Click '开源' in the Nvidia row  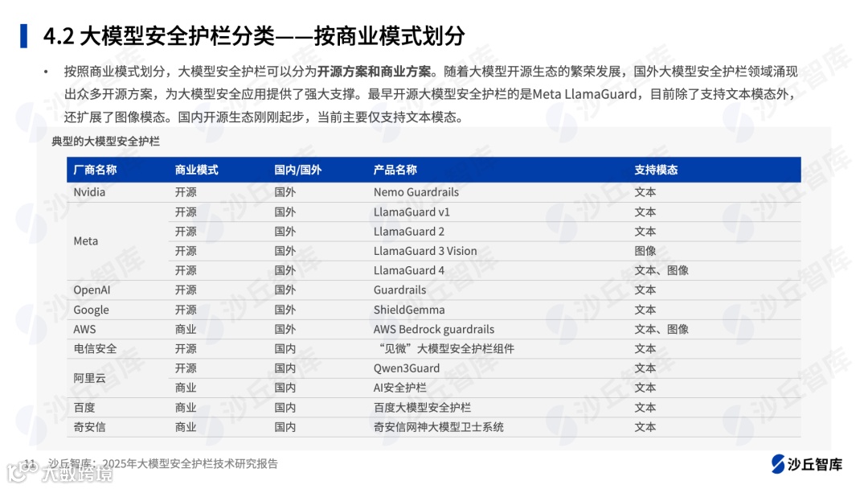coord(186,192)
